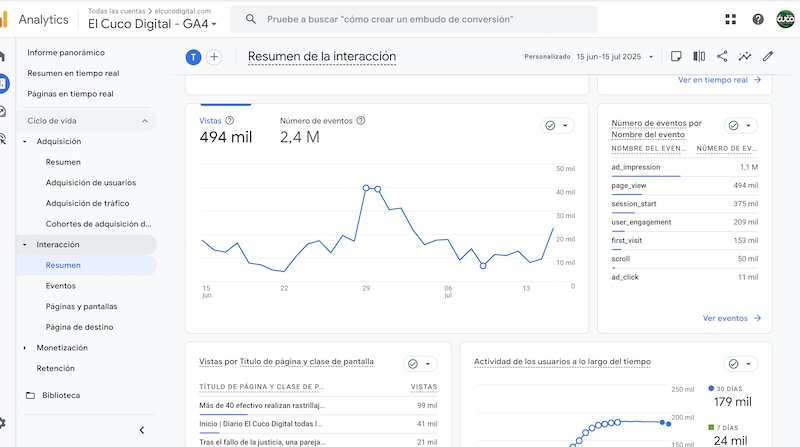Image resolution: width=800 pixels, height=447 pixels.
Task: Open the Google apps grid
Action: pos(731,19)
